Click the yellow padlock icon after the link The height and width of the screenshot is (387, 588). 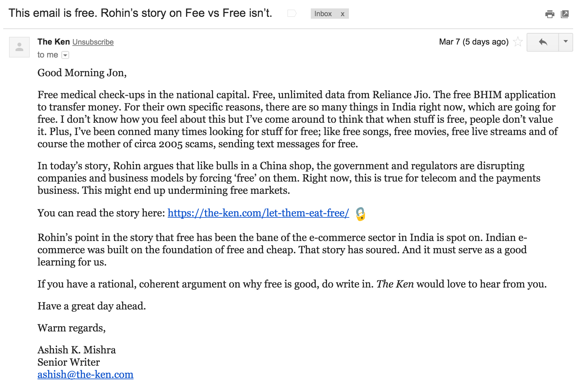pos(360,214)
